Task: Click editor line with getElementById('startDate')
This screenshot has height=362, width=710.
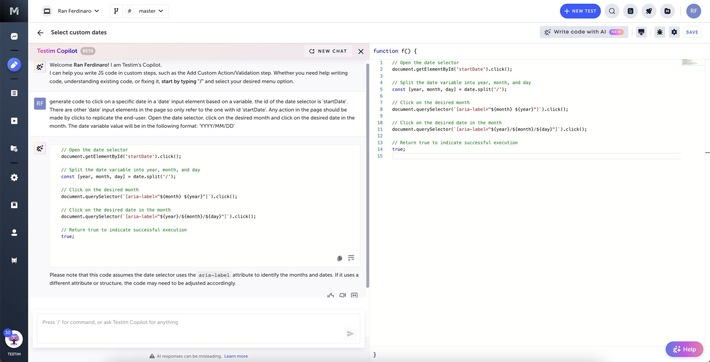Action: coord(452,69)
